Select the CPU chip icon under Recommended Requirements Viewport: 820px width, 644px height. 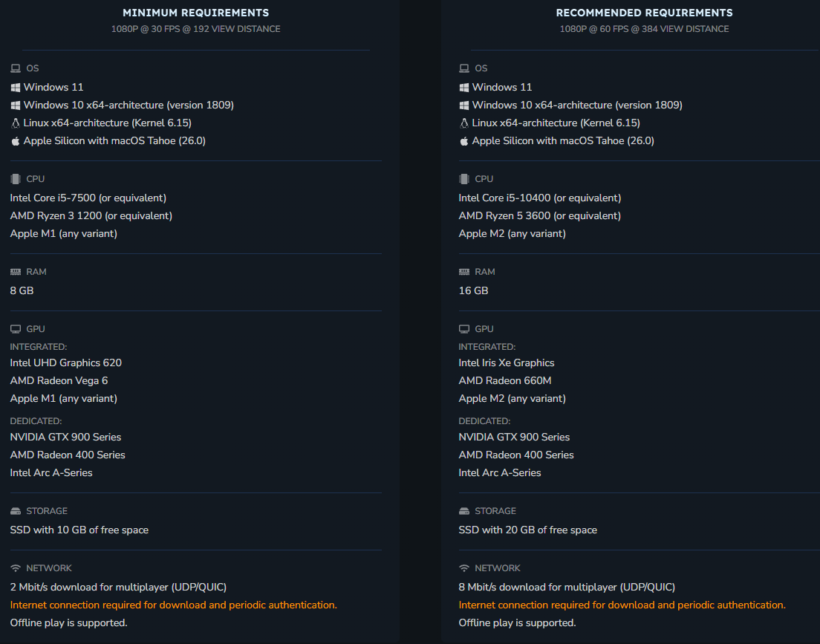(464, 179)
